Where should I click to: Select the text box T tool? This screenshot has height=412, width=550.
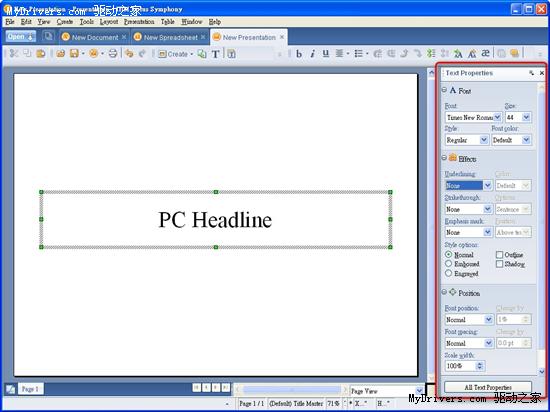[215, 54]
